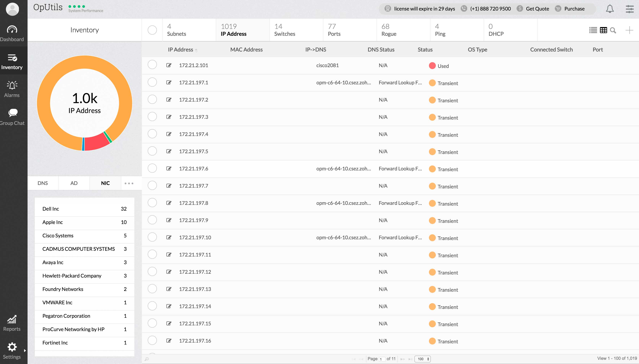Switch to the DNS tab

pos(43,183)
